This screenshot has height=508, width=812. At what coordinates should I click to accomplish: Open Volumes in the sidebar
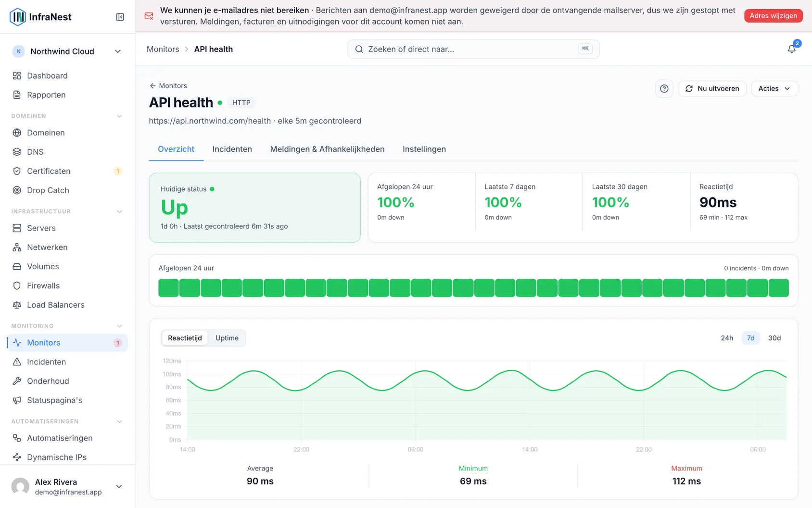click(x=67, y=266)
